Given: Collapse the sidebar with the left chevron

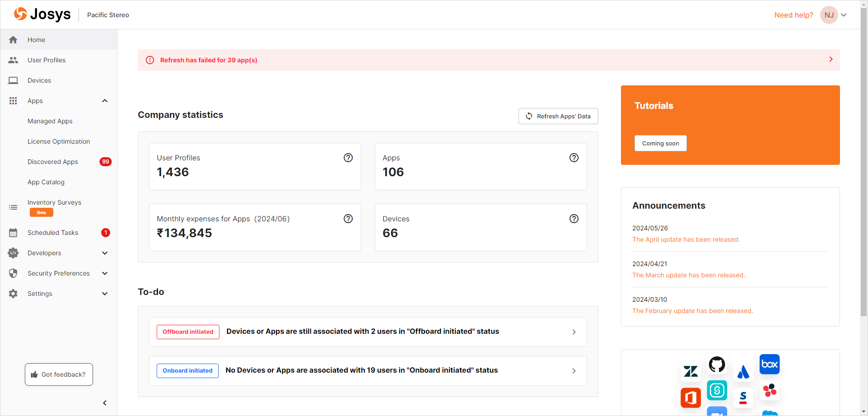Looking at the screenshot, I should pos(105,403).
